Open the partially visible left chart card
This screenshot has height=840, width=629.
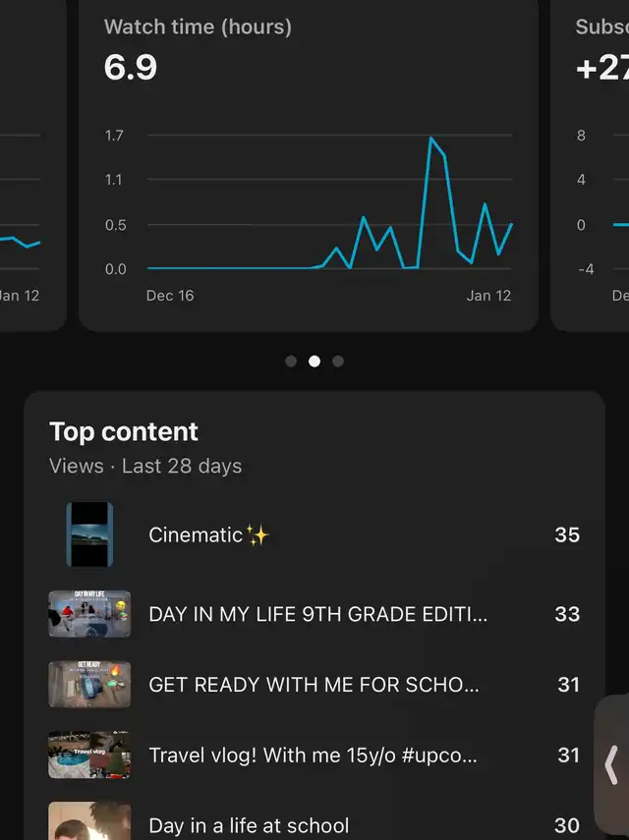33,165
